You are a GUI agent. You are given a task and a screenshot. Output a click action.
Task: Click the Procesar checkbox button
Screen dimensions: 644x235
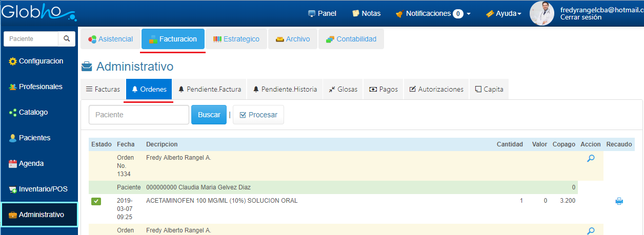point(258,115)
